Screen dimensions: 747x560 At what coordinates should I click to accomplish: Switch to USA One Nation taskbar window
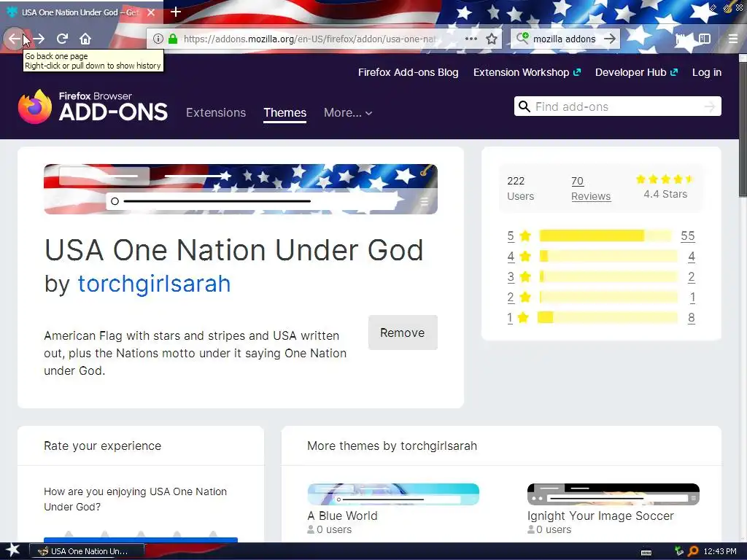[86, 551]
